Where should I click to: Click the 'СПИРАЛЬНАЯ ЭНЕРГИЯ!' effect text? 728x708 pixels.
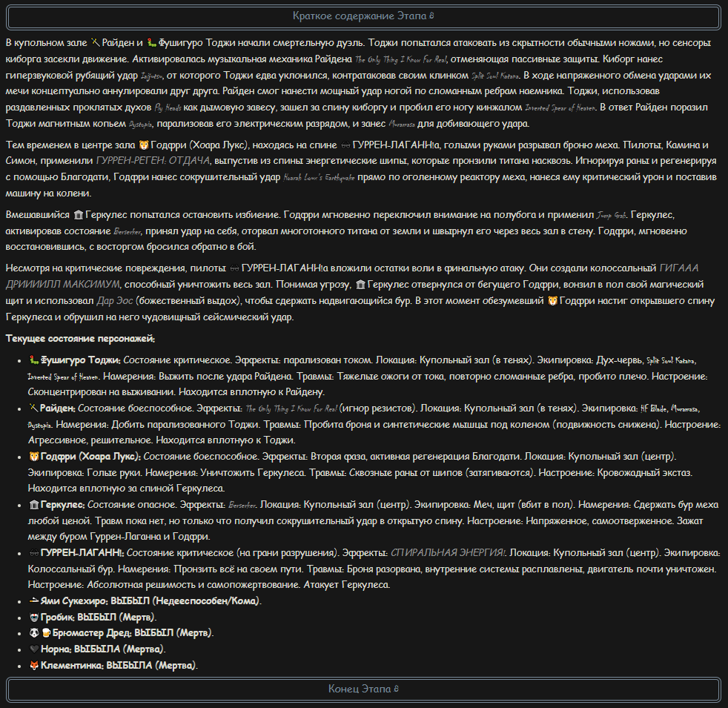click(x=449, y=553)
